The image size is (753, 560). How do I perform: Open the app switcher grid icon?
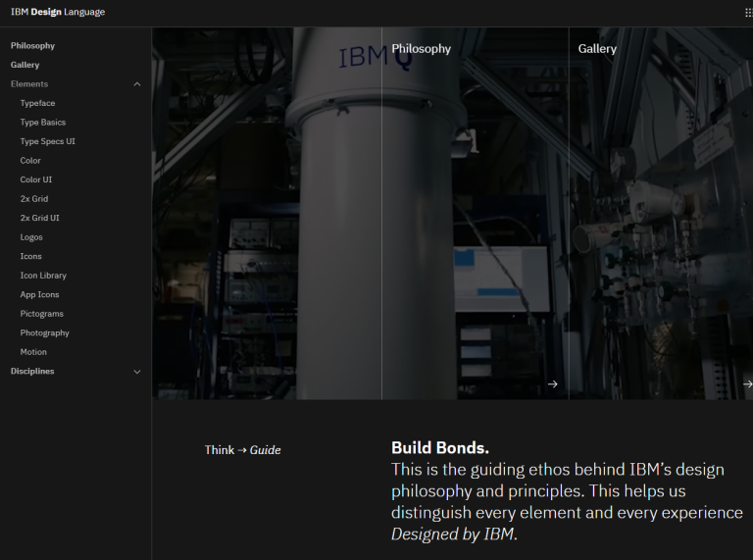[x=749, y=13]
